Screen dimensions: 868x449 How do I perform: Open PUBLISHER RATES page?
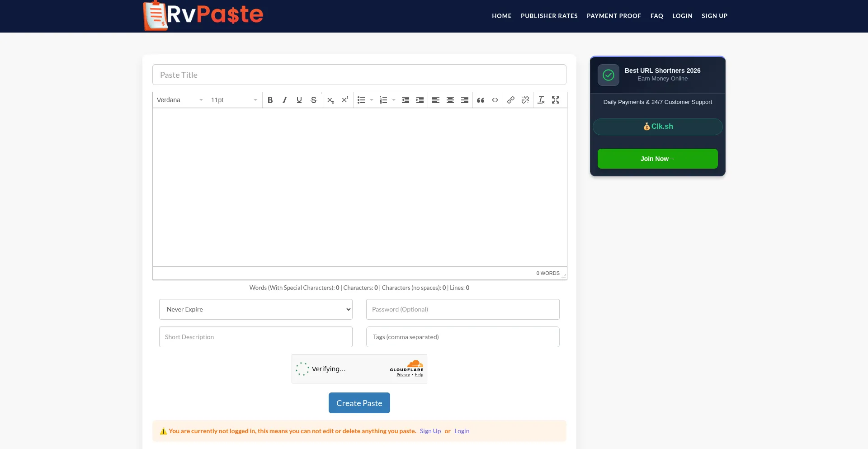pyautogui.click(x=549, y=16)
